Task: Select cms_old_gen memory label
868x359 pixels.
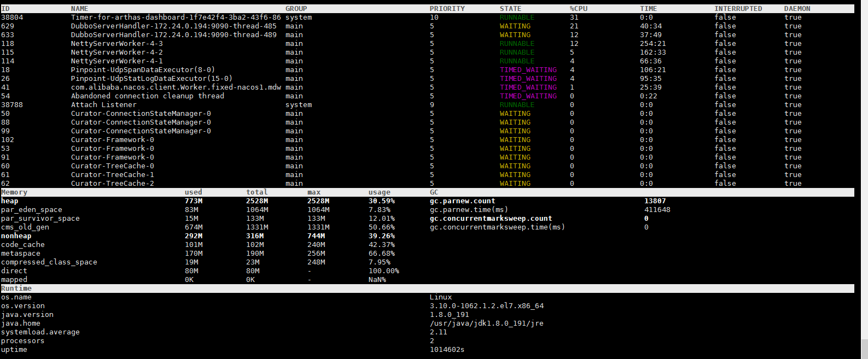Action: pos(25,227)
